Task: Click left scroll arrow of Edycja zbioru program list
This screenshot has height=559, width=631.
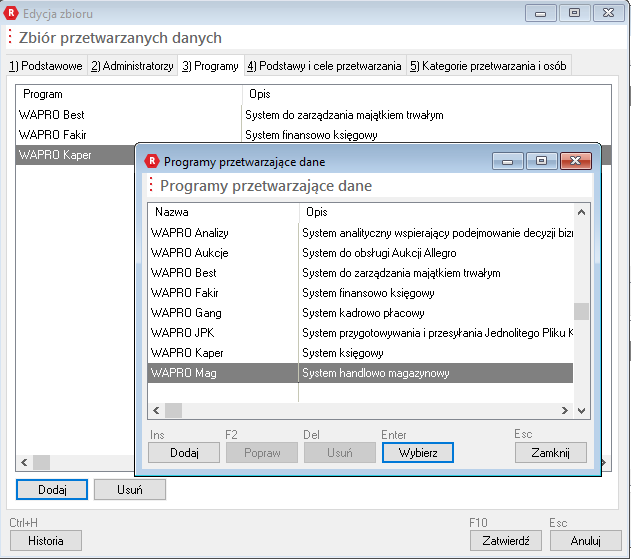Action: point(24,462)
